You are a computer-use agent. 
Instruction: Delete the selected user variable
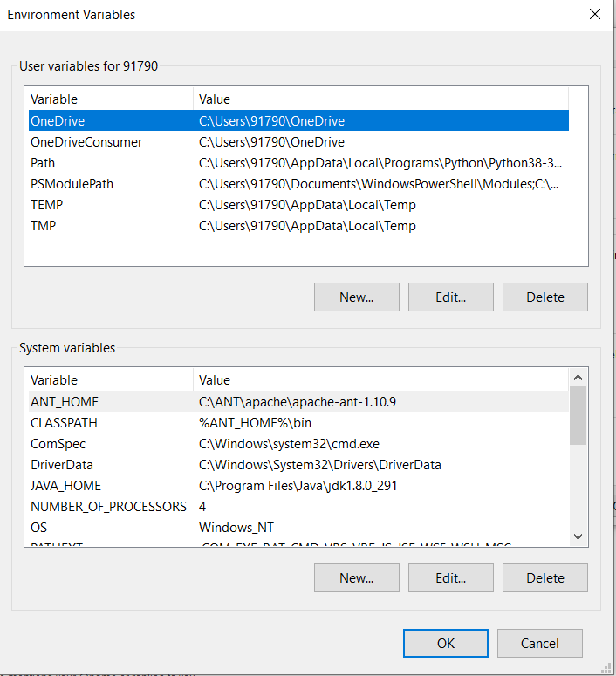pos(544,297)
